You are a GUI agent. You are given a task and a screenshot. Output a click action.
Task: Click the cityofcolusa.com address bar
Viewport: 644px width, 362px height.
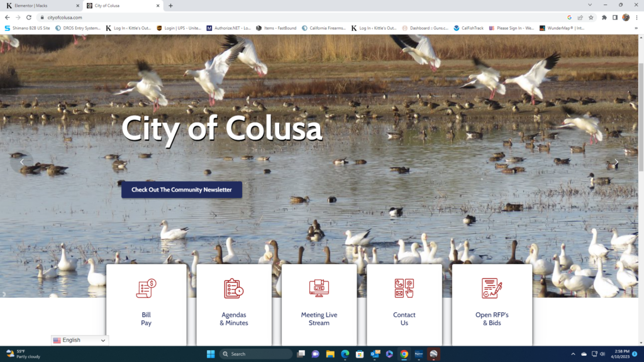304,17
